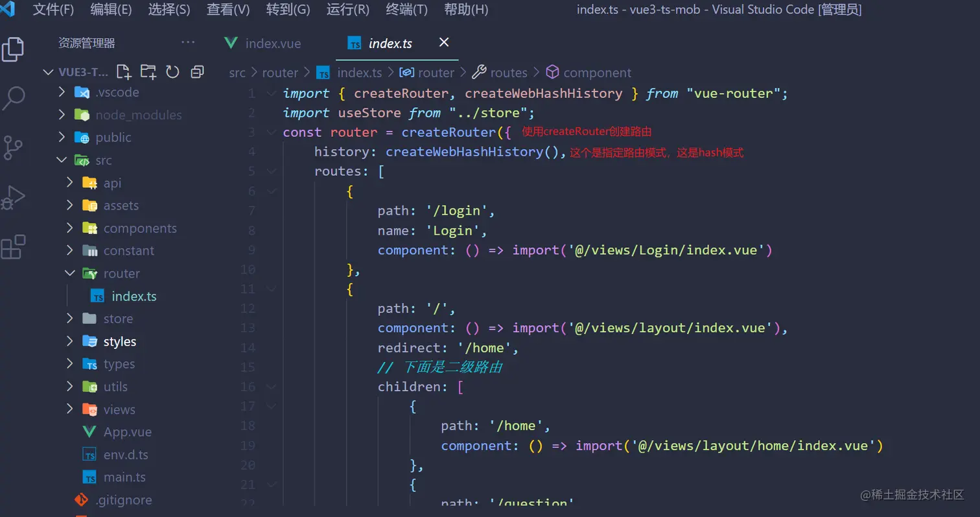Screen dimensions: 980x517
Task: Open the 编辑(E) menu
Action: click(x=111, y=10)
